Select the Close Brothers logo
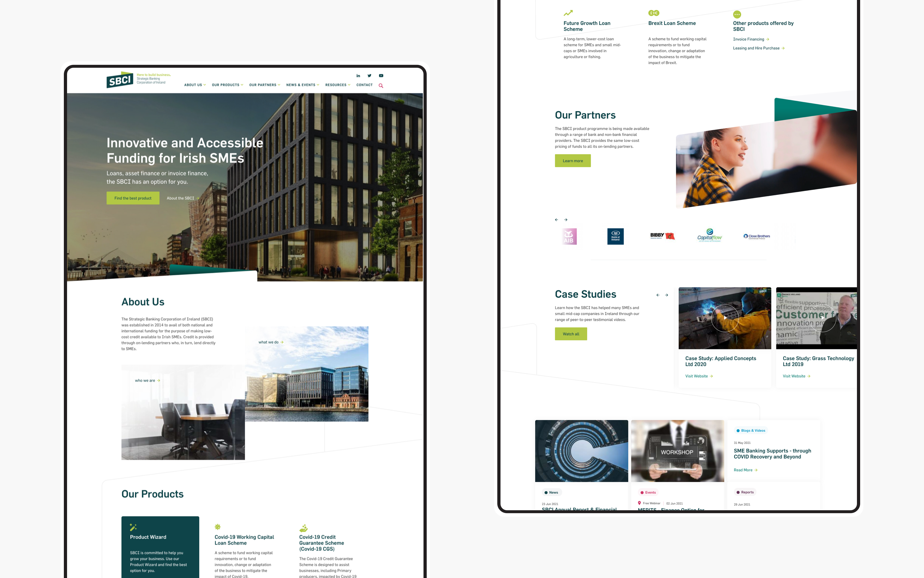The width and height of the screenshot is (924, 578). 757,236
